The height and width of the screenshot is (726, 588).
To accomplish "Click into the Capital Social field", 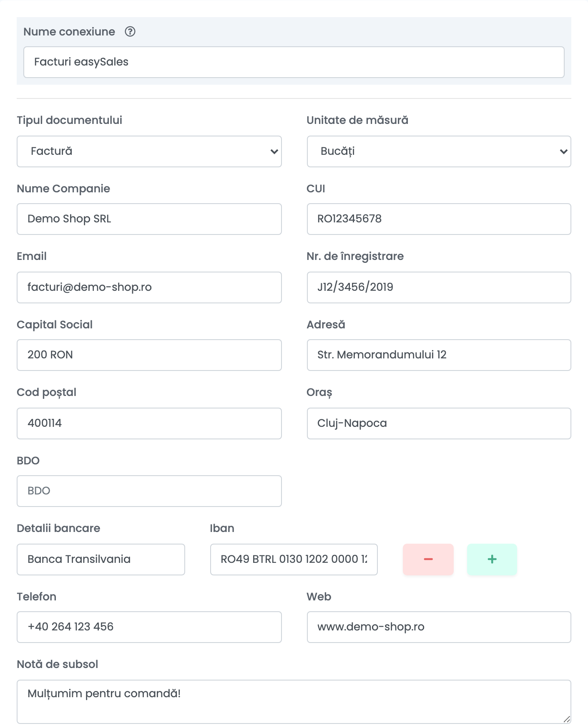I will point(149,355).
